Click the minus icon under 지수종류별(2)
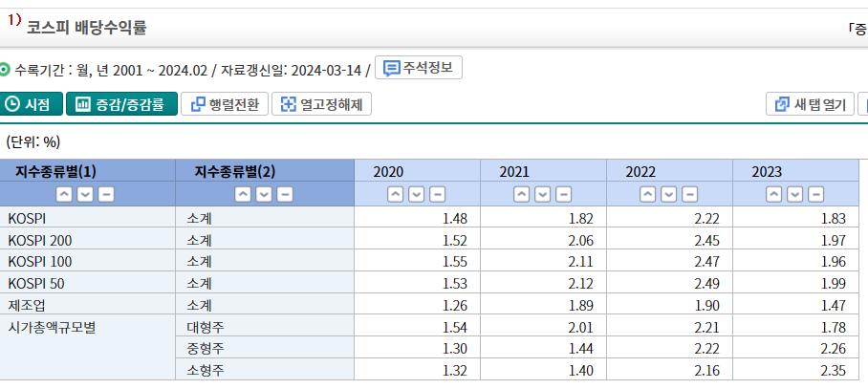The height and width of the screenshot is (389, 868). (x=285, y=194)
